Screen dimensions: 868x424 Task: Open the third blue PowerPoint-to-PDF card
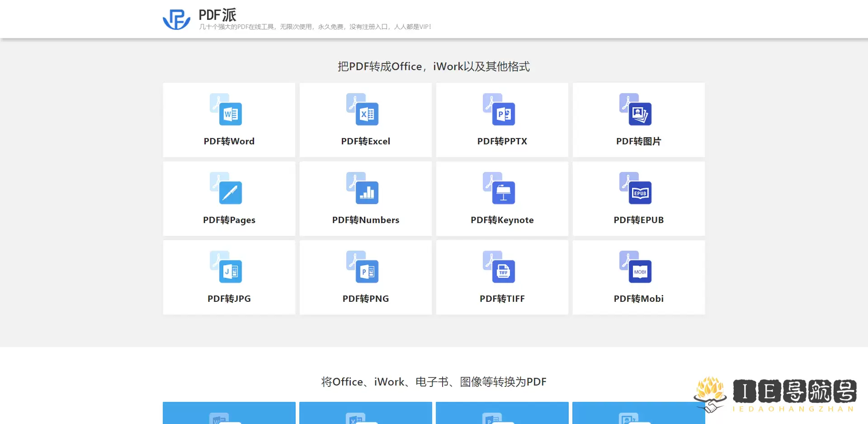tap(502, 413)
